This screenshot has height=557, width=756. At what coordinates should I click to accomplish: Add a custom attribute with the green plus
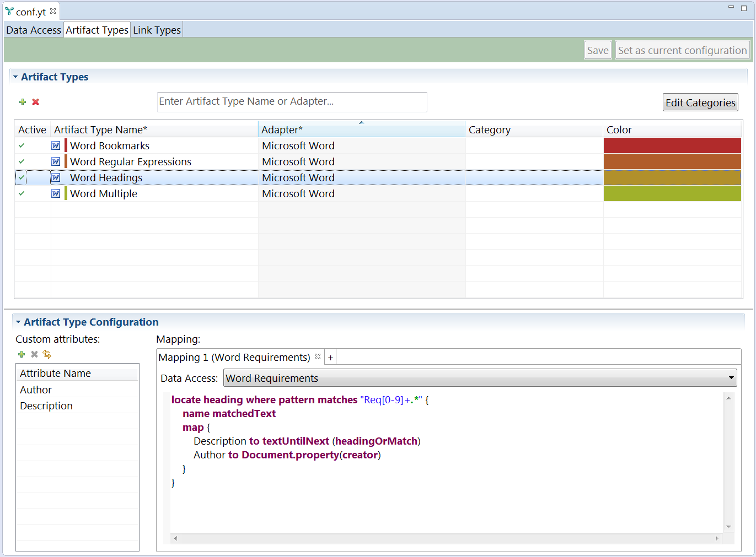click(x=22, y=354)
